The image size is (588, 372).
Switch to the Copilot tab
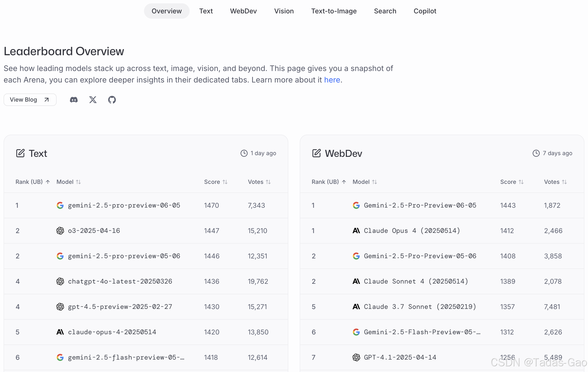pyautogui.click(x=425, y=11)
